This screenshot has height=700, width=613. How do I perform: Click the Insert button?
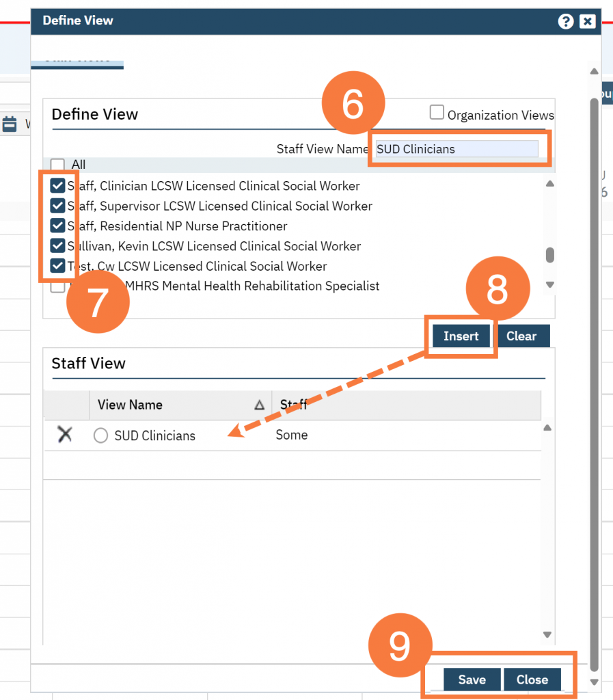tap(461, 336)
